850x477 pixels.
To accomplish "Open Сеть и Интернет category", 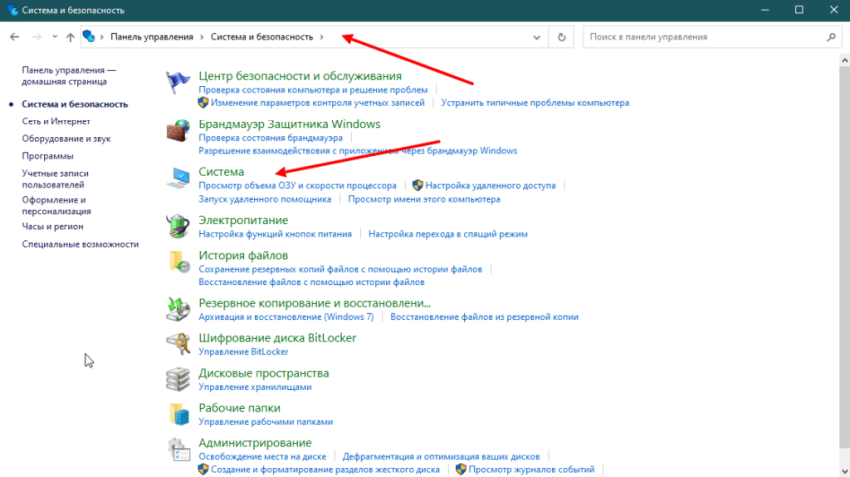I will (56, 121).
